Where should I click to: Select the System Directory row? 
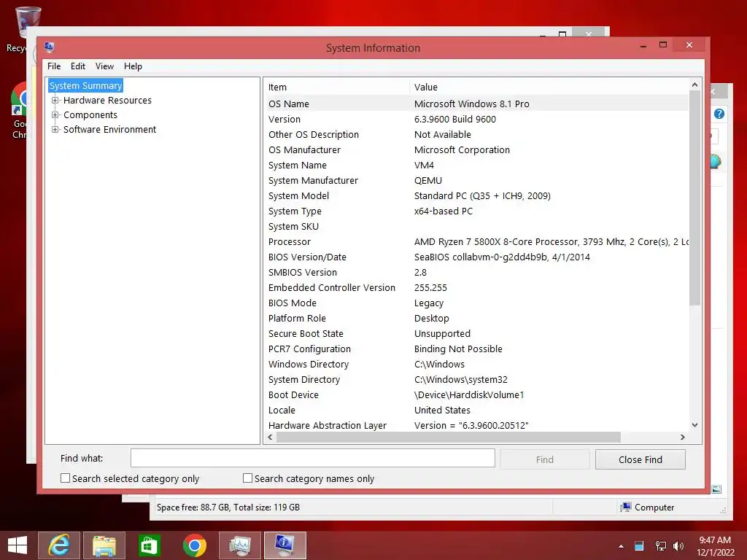[476, 379]
